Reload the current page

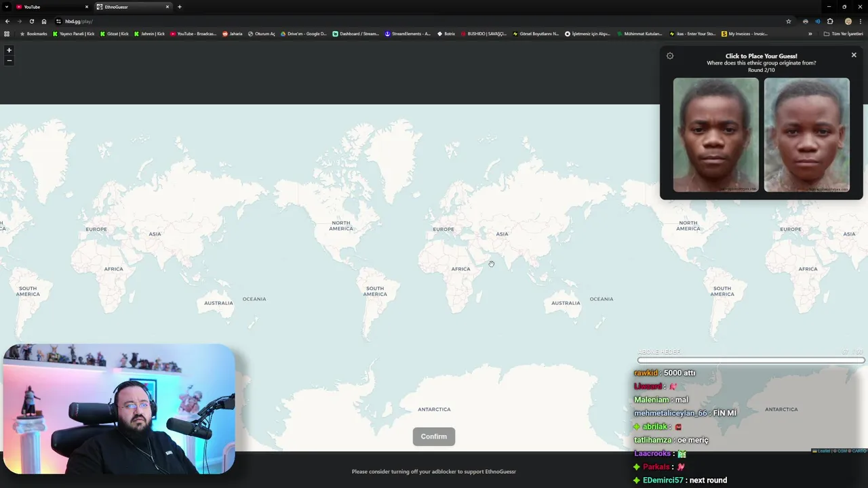pyautogui.click(x=31, y=21)
